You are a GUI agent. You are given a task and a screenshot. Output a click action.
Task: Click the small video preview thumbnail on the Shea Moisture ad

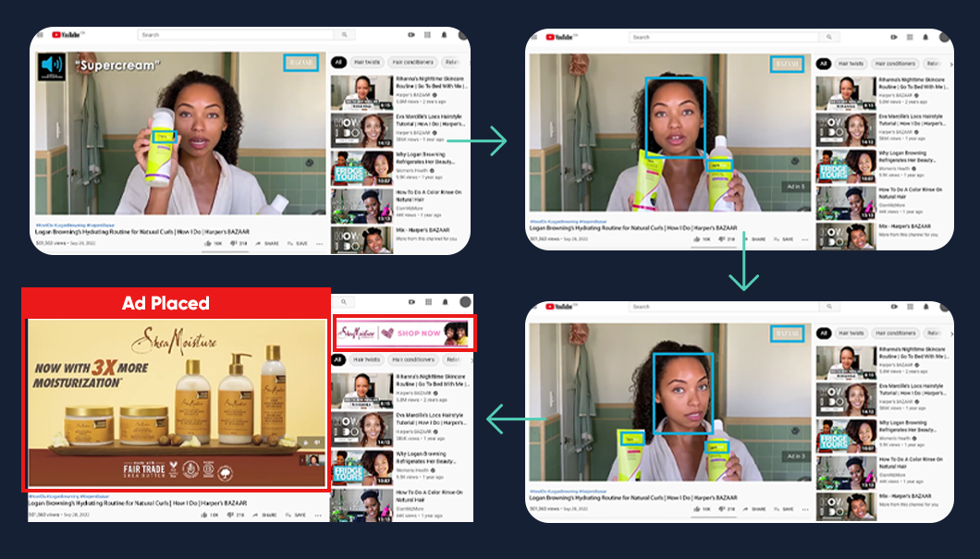click(312, 460)
